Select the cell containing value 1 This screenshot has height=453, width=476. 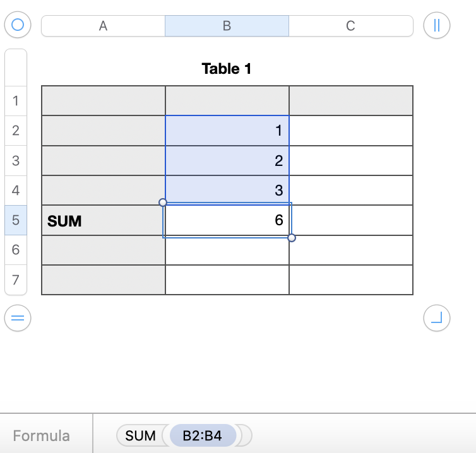[227, 131]
